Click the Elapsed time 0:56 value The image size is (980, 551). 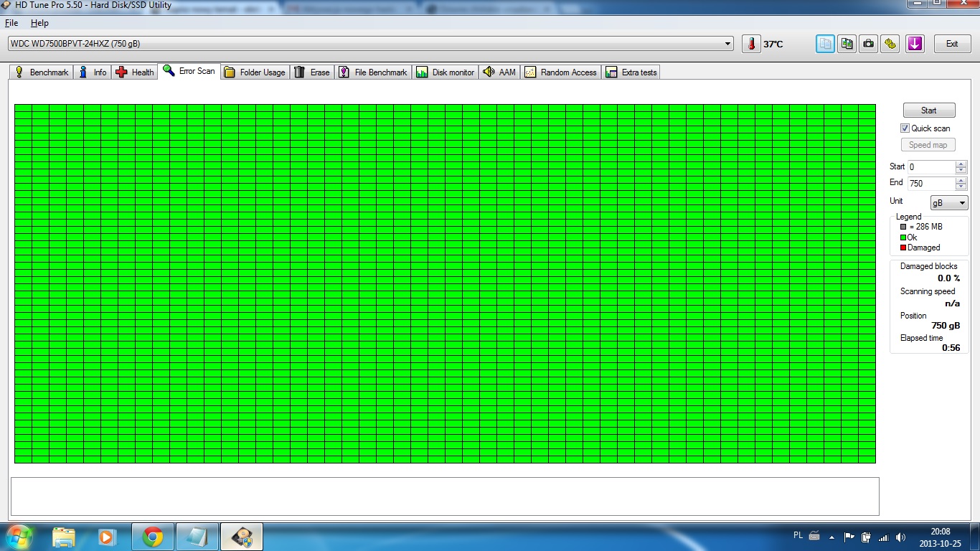951,348
